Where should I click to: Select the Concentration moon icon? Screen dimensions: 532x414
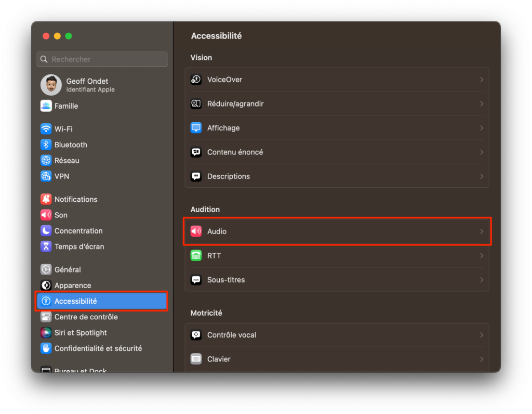click(46, 230)
